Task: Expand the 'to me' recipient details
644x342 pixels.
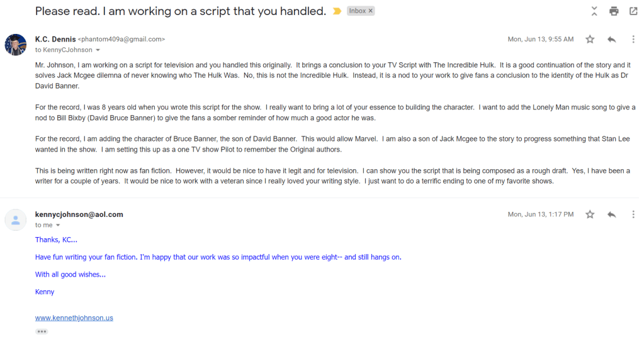Action: point(58,225)
